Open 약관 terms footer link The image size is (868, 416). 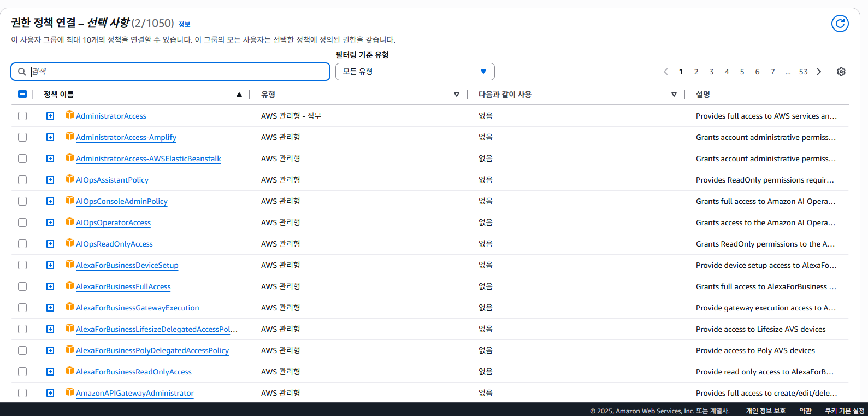[x=805, y=411]
